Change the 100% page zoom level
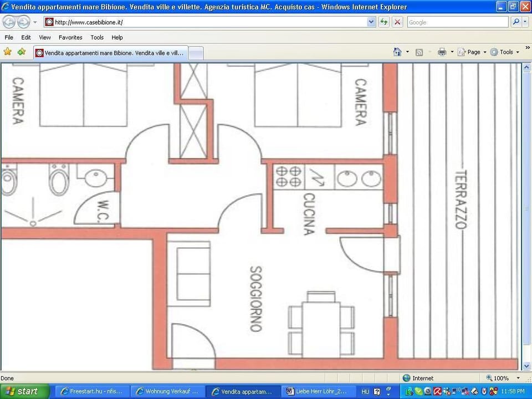The image size is (532, 399). point(498,378)
